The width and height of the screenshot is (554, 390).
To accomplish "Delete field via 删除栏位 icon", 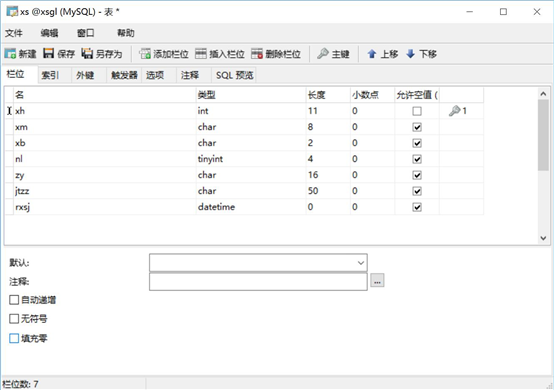I will pos(276,54).
